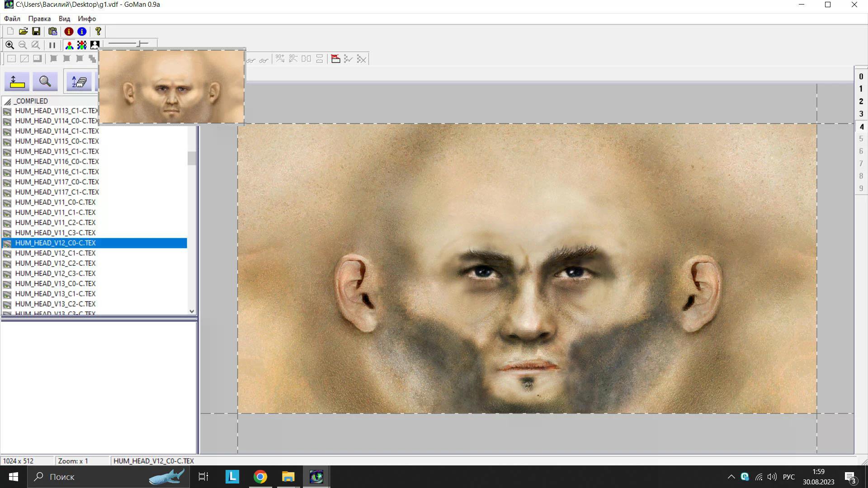Click the blue info icon
This screenshot has height=488, width=868.
[x=82, y=31]
